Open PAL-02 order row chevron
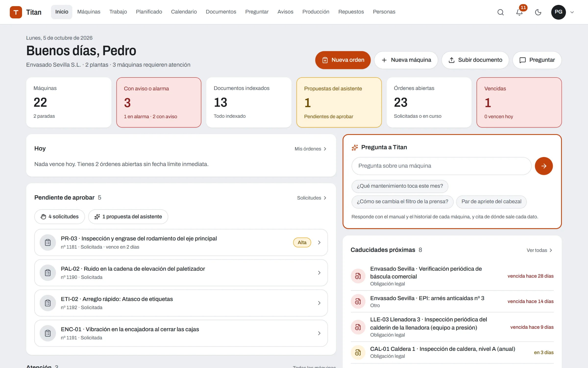 point(319,273)
